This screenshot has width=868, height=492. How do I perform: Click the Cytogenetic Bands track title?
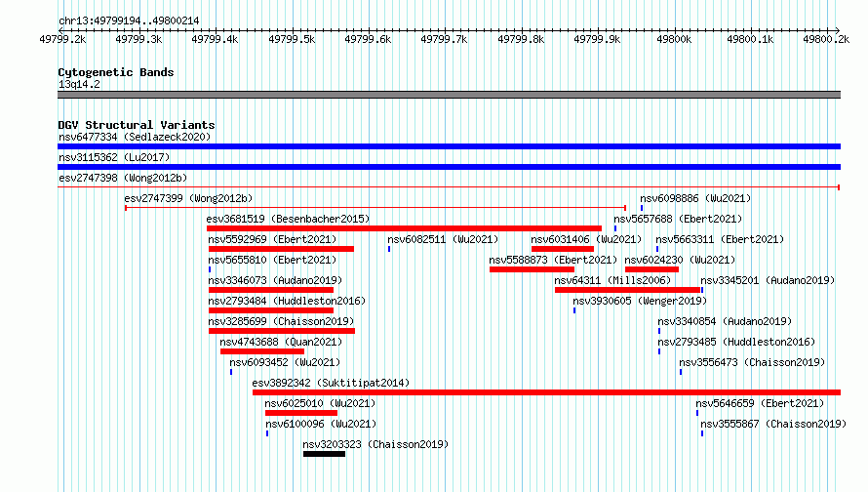click(x=116, y=72)
